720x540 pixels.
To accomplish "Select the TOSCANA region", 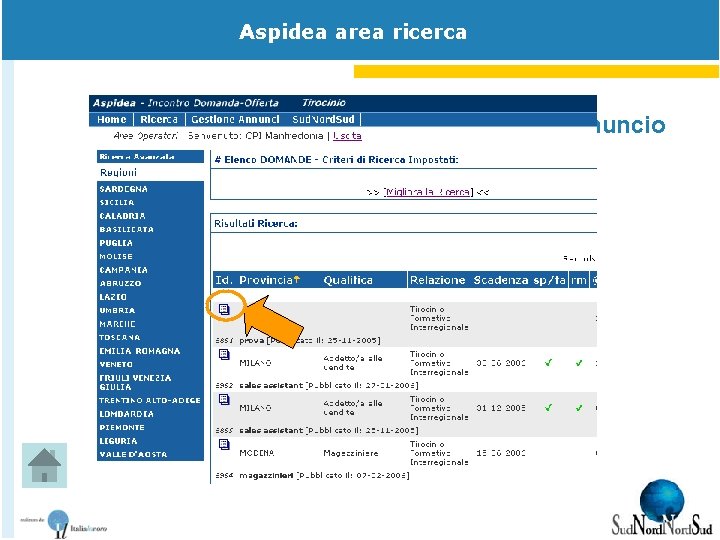I will point(119,338).
